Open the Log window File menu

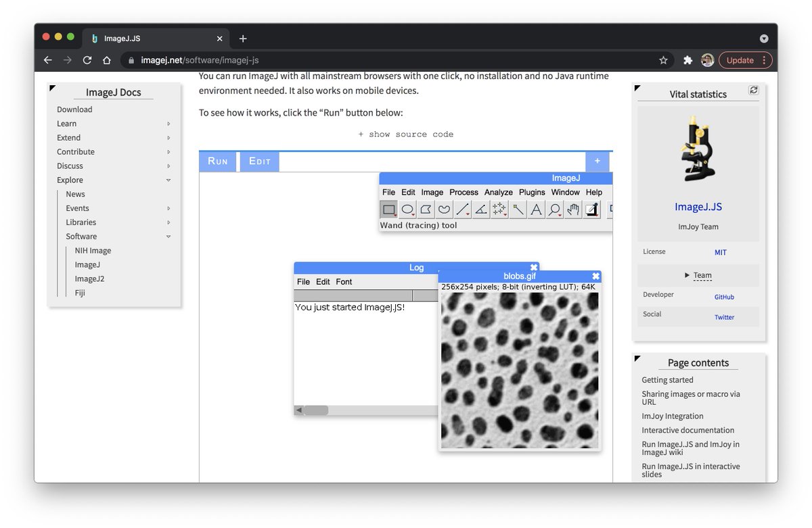click(303, 282)
